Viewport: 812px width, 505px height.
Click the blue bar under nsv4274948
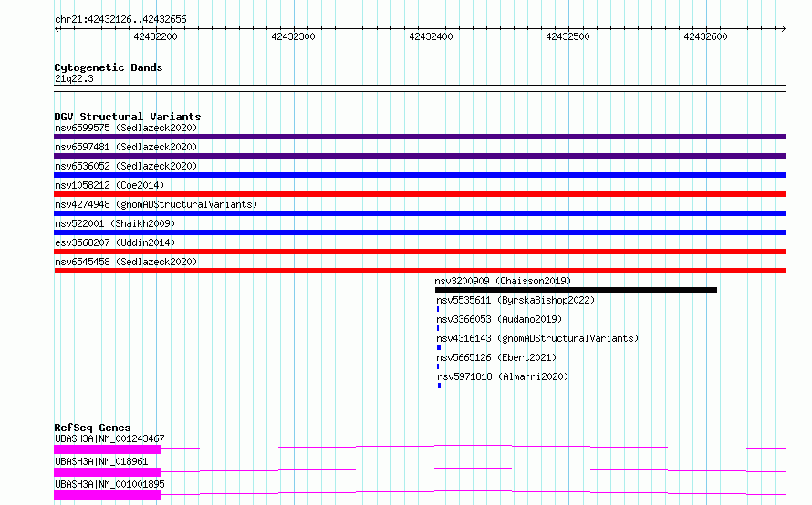coord(420,213)
